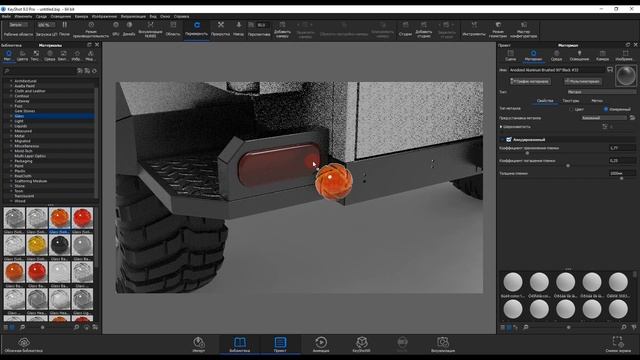Open the File (Файл) menu
This screenshot has width=640, height=360.
7,16
